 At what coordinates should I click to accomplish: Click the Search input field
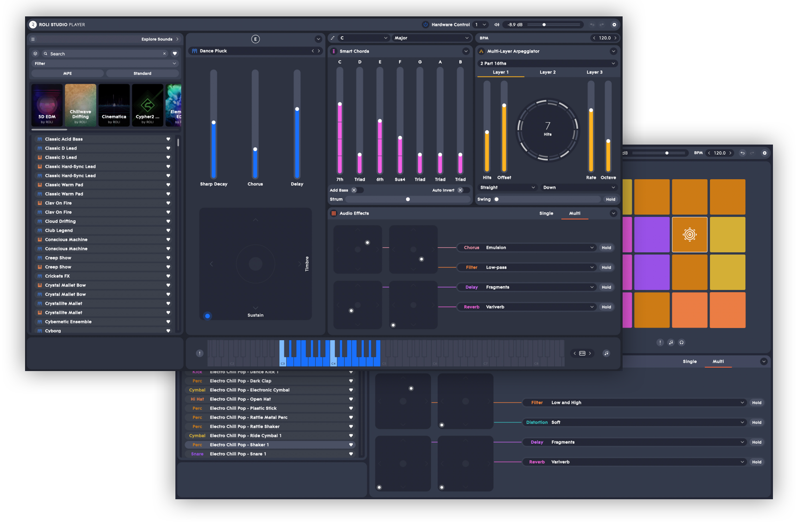click(x=105, y=53)
